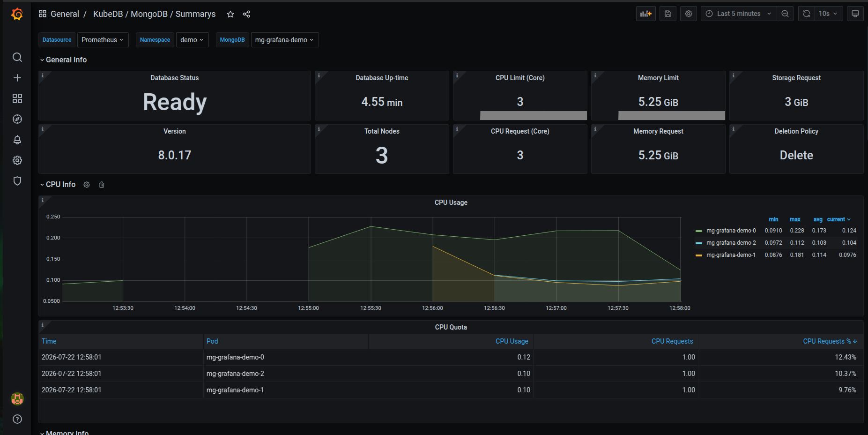This screenshot has width=868, height=435.
Task: Open the demo namespace dropdown
Action: [192, 40]
